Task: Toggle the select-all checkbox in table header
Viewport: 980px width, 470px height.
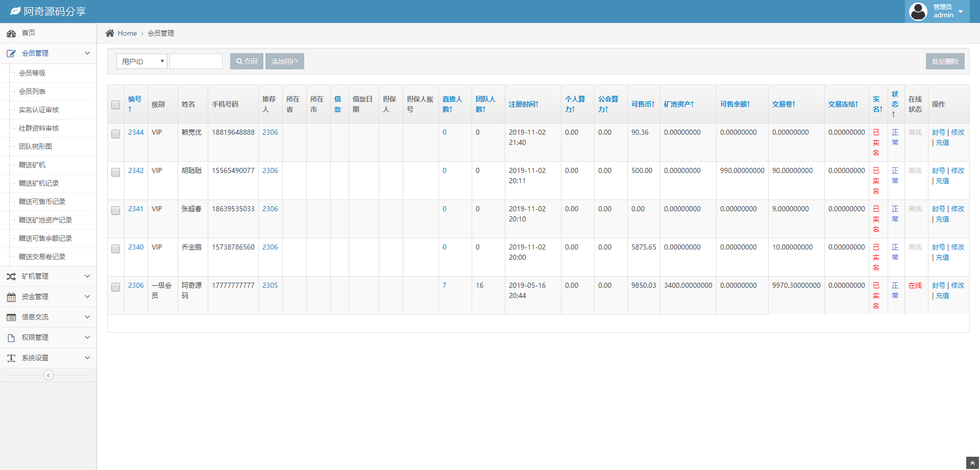Action: (x=116, y=105)
